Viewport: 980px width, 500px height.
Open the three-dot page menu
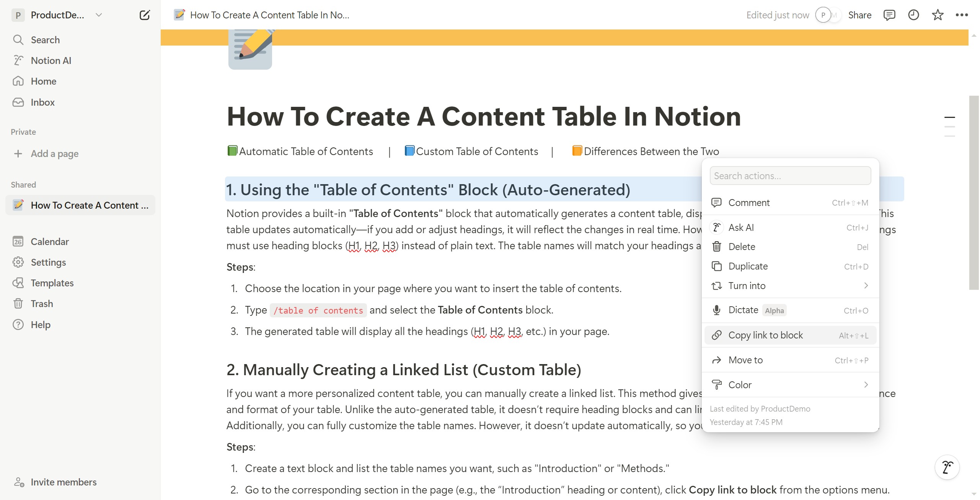click(x=962, y=15)
